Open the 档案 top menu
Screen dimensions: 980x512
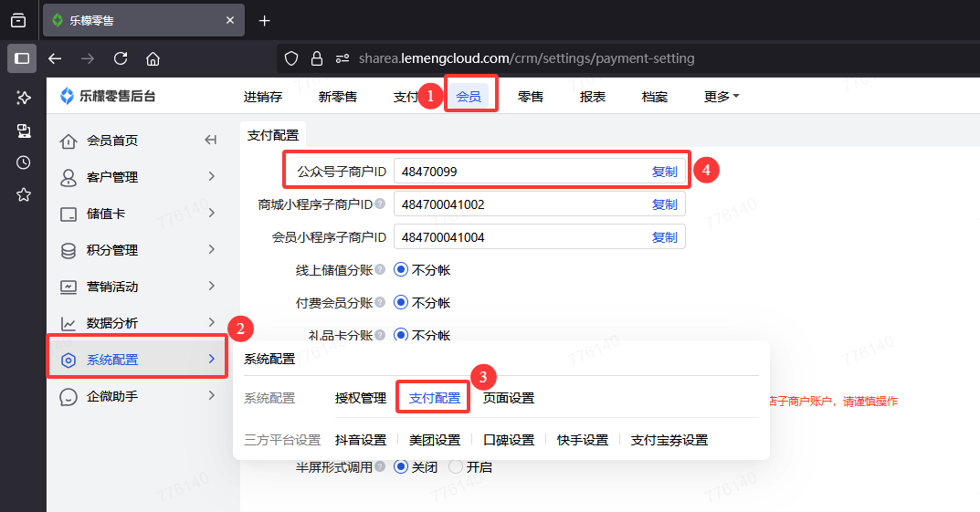(x=654, y=97)
